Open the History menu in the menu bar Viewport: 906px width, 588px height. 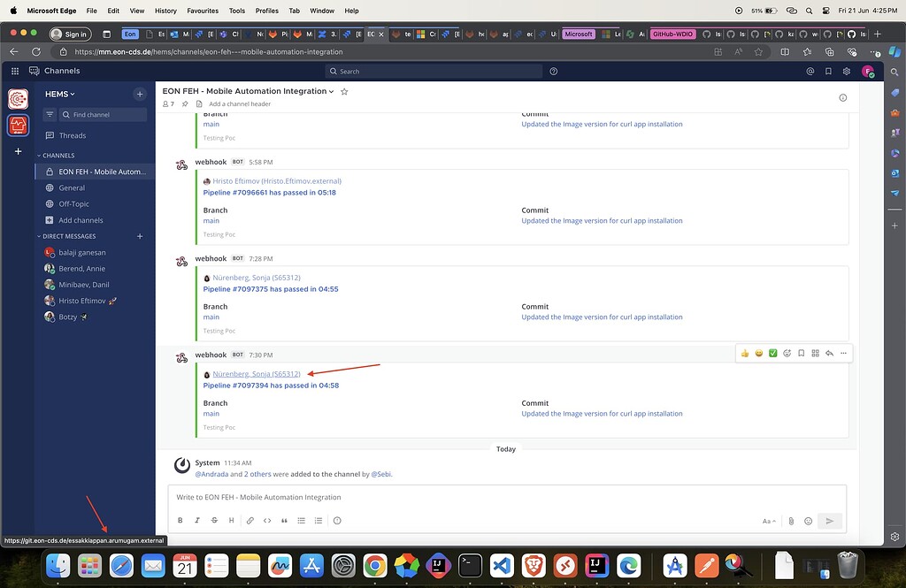point(165,11)
